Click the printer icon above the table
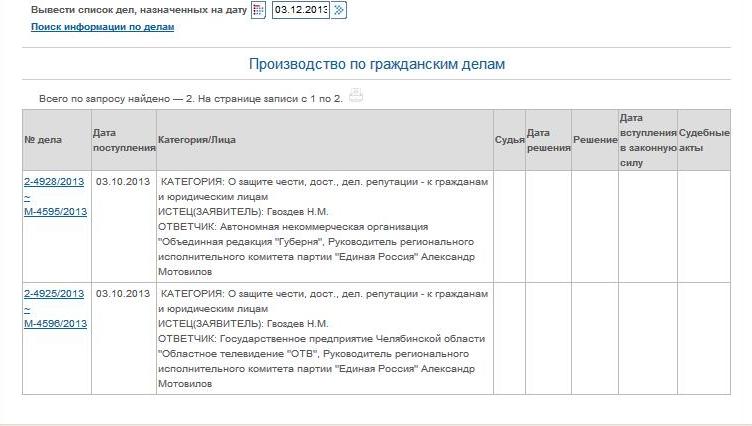Viewport: 752px width, 426px height. click(x=355, y=95)
